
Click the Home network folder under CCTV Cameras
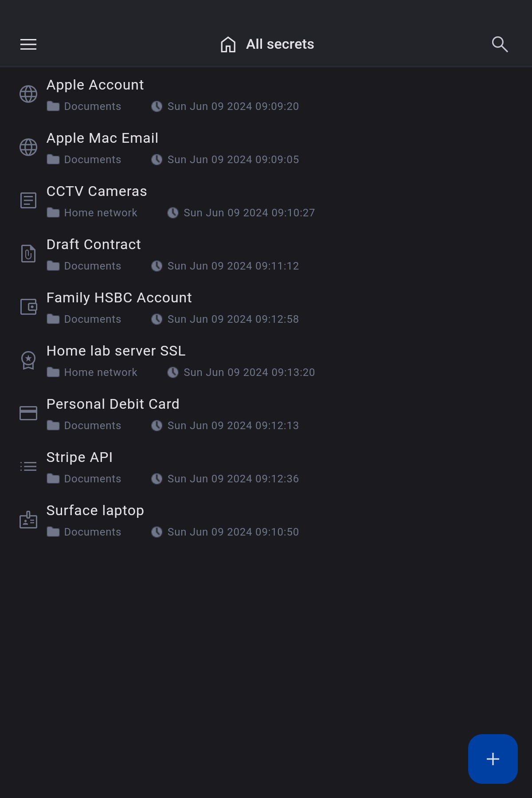pos(100,213)
